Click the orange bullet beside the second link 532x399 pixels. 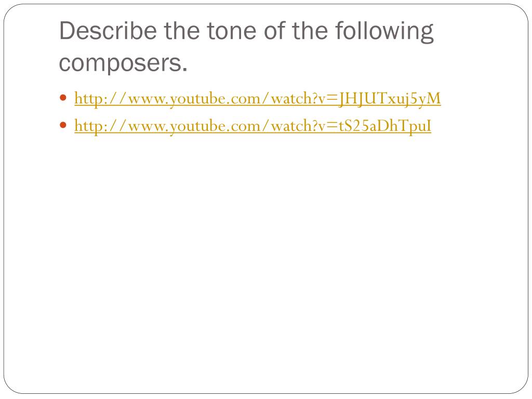tap(63, 125)
